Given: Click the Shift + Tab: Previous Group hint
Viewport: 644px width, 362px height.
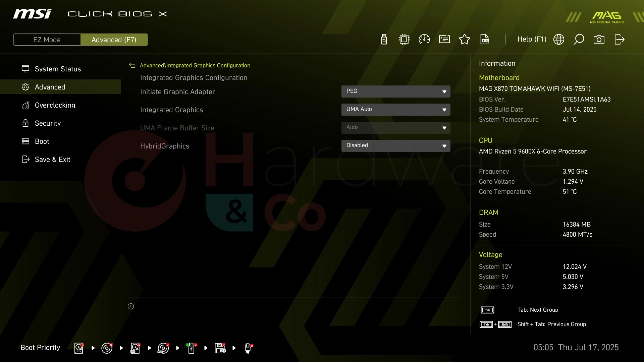Looking at the screenshot, I should (x=551, y=324).
